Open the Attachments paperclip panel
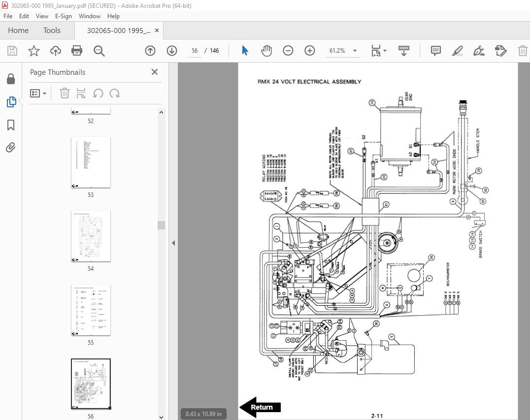This screenshot has height=420, width=530. coord(11,148)
